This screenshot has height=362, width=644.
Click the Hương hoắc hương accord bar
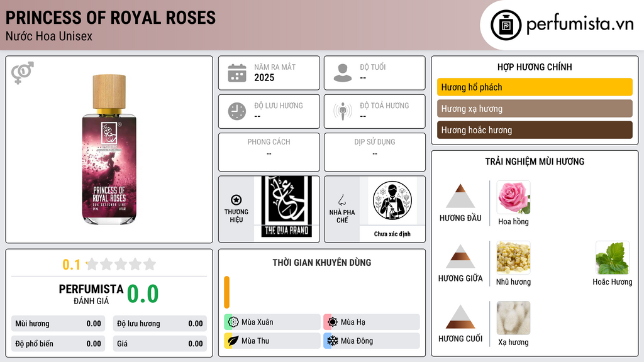535,129
